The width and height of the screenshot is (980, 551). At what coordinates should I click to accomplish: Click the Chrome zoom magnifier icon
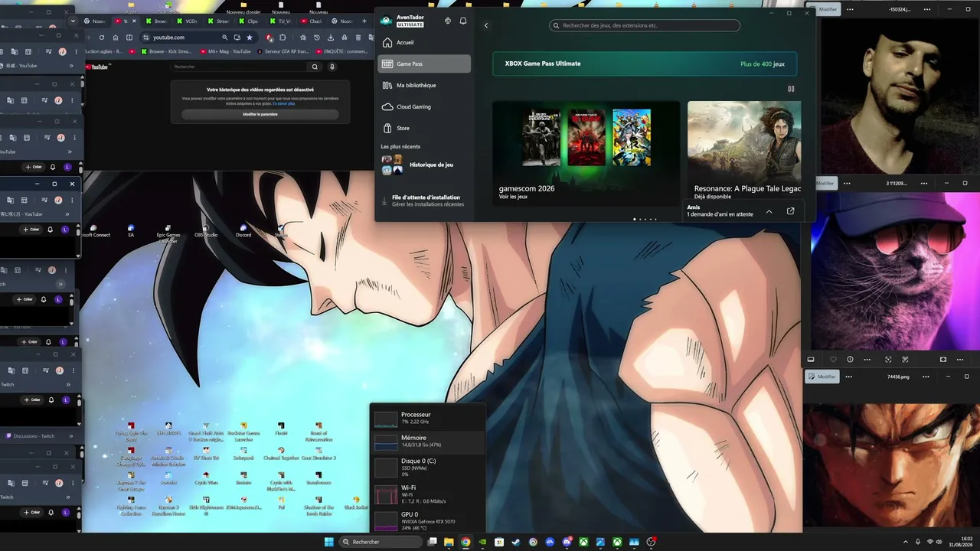(x=224, y=37)
